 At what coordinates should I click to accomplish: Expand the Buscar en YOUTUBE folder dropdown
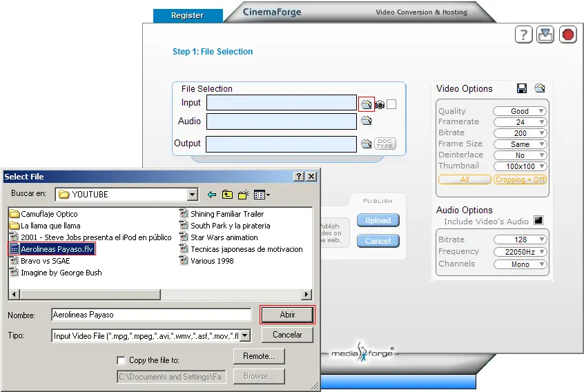pos(192,195)
